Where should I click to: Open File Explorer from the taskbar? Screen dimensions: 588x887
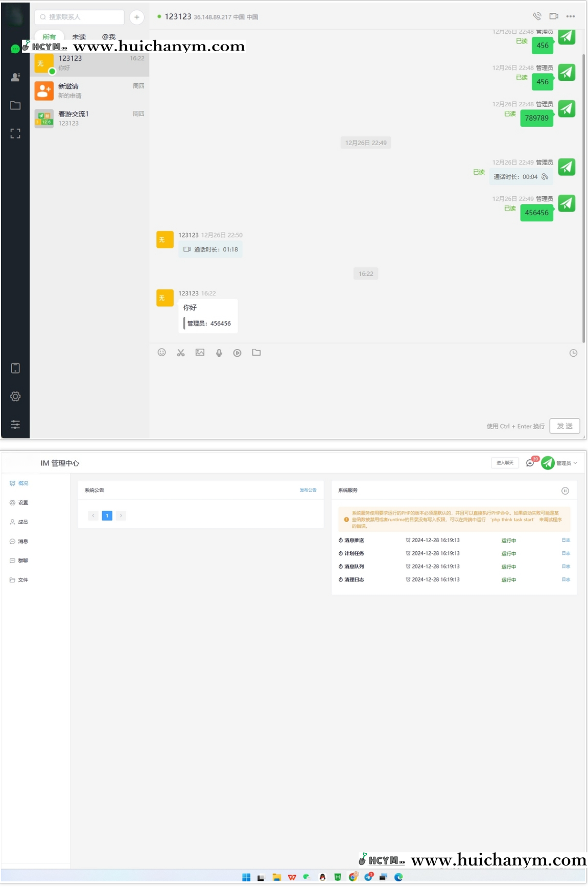coord(277,877)
